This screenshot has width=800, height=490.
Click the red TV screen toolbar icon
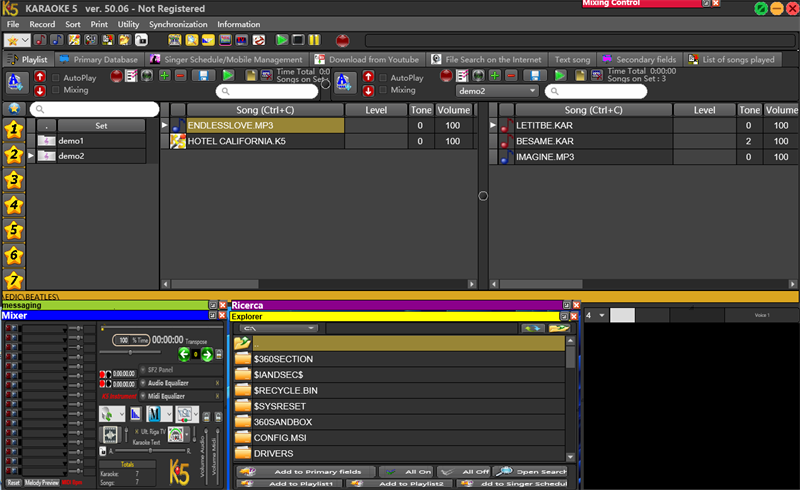pos(242,40)
